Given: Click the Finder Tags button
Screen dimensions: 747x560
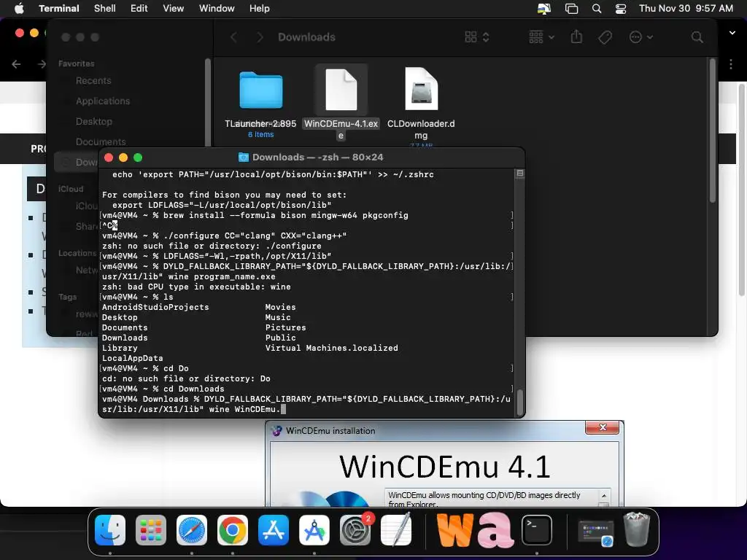Looking at the screenshot, I should pyautogui.click(x=605, y=37).
